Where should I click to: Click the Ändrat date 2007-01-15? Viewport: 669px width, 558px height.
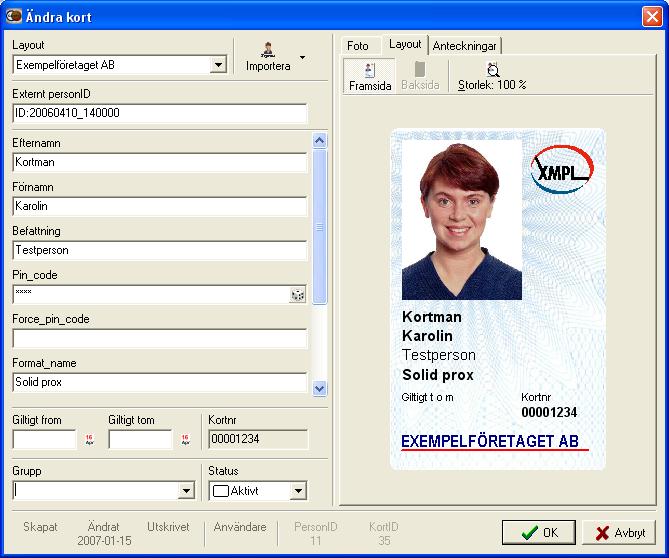(x=104, y=541)
